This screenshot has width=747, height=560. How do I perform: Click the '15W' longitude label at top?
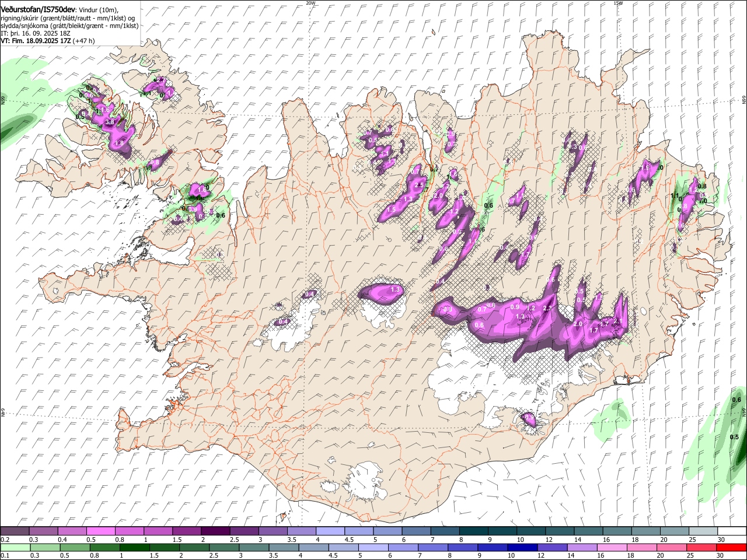tap(618, 3)
